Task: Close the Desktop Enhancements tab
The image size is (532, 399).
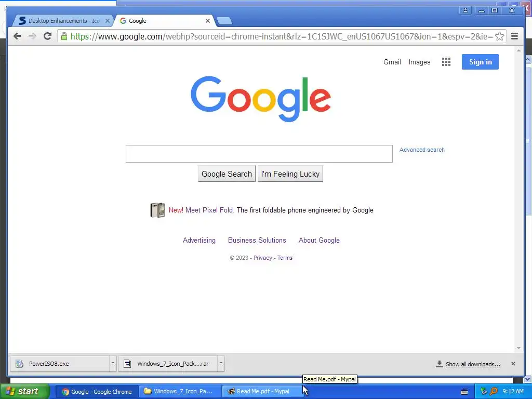Action: (x=108, y=21)
